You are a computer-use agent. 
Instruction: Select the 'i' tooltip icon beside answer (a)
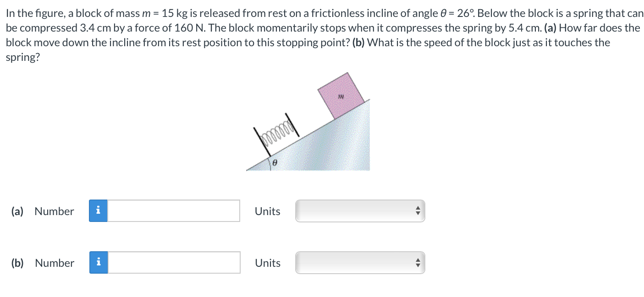98,211
